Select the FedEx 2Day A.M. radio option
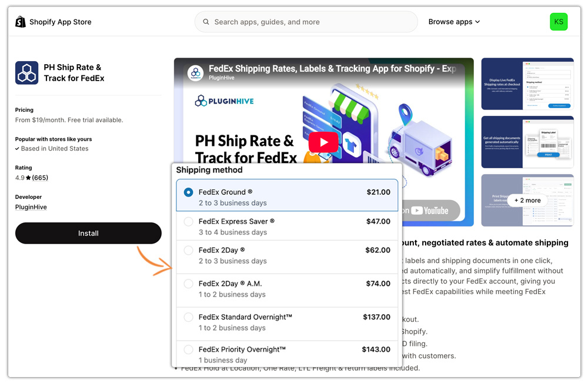 (x=189, y=284)
